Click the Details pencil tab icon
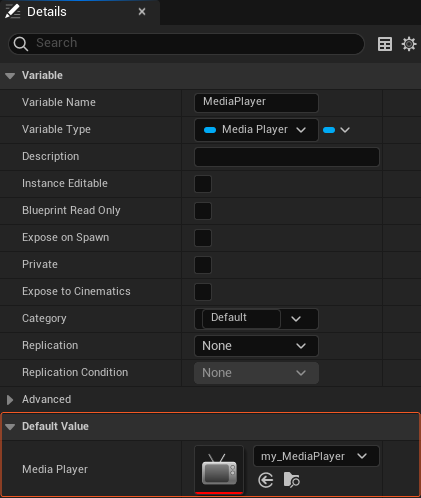 [12, 11]
